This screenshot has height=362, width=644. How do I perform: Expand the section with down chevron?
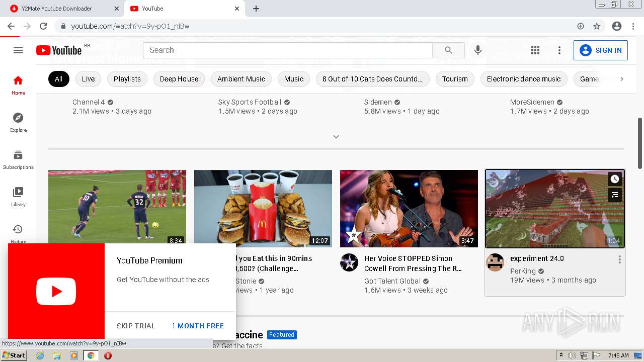[x=336, y=137]
